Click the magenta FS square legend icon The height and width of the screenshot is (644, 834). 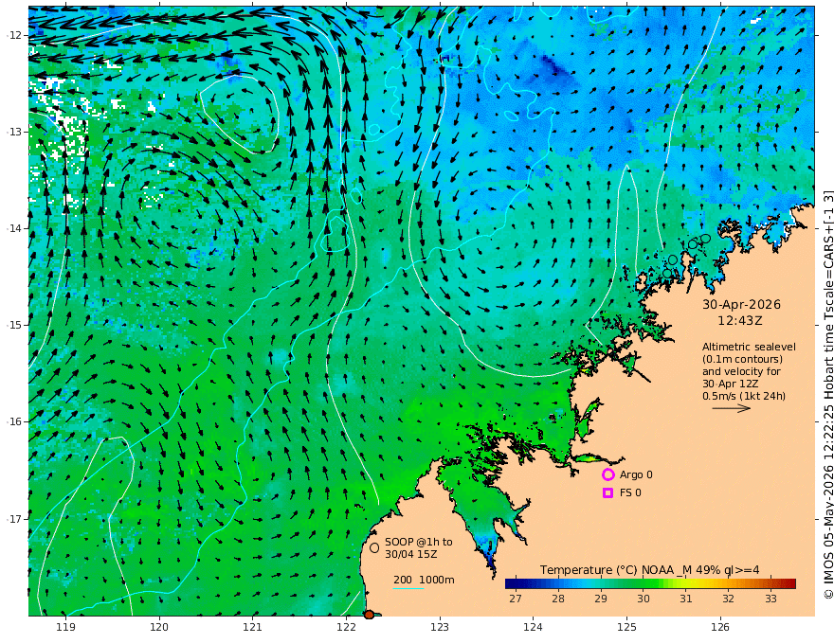pyautogui.click(x=607, y=493)
